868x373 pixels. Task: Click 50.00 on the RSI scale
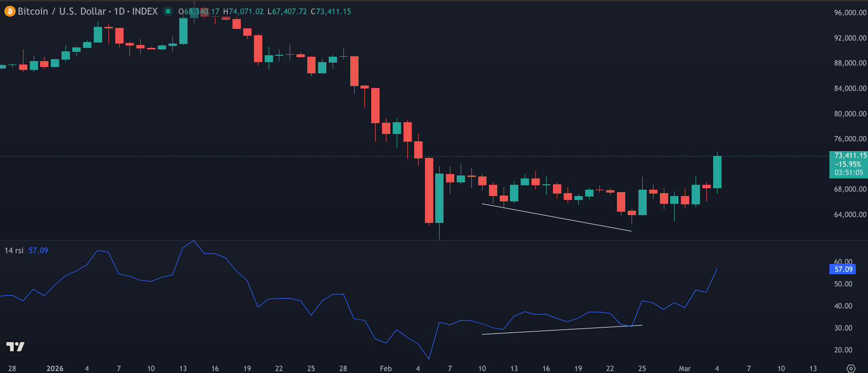point(843,284)
